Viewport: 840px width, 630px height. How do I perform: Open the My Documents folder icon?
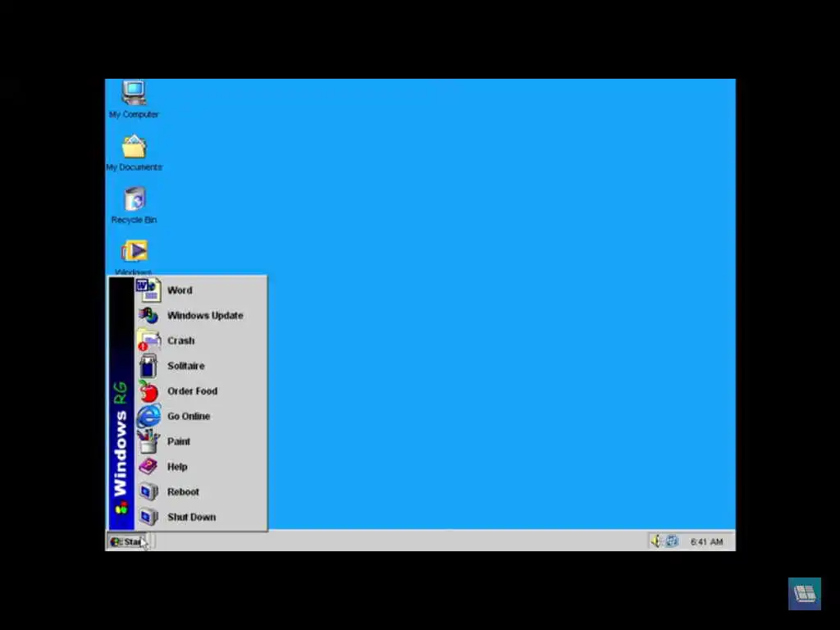coord(134,147)
